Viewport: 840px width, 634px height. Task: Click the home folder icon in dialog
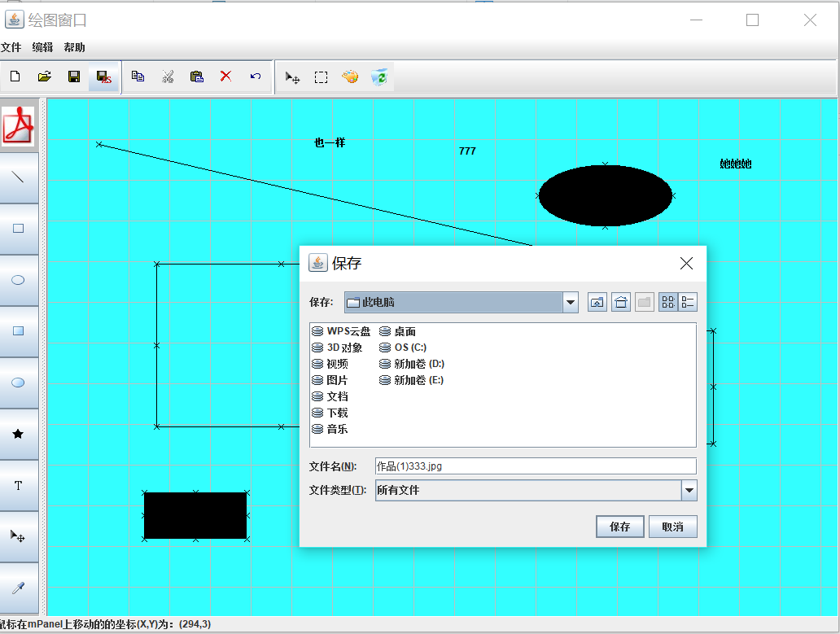click(621, 302)
